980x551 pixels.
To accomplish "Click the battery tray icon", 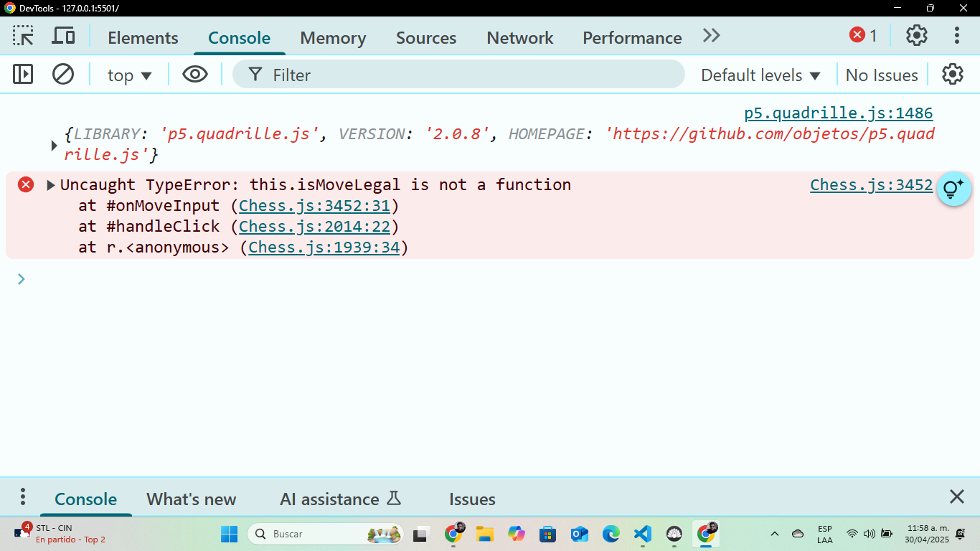I will click(887, 534).
